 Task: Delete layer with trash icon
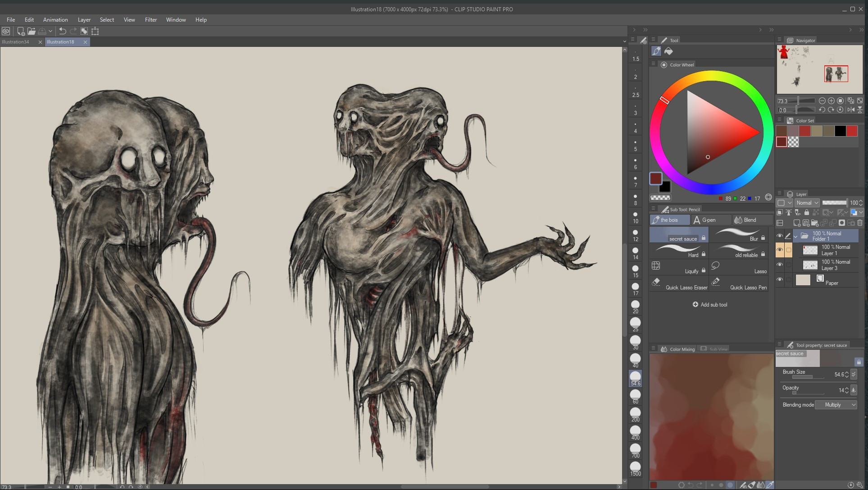(x=859, y=223)
